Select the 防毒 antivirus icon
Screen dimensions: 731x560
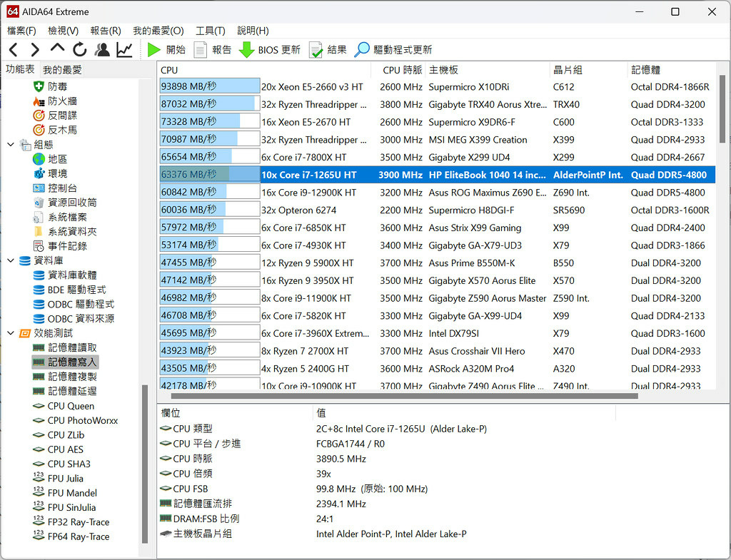tap(39, 86)
